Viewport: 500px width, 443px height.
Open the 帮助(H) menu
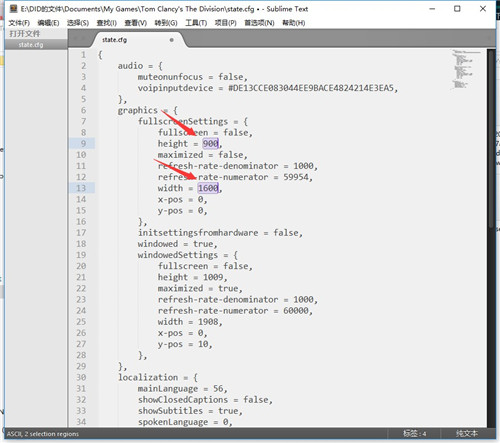click(x=293, y=23)
